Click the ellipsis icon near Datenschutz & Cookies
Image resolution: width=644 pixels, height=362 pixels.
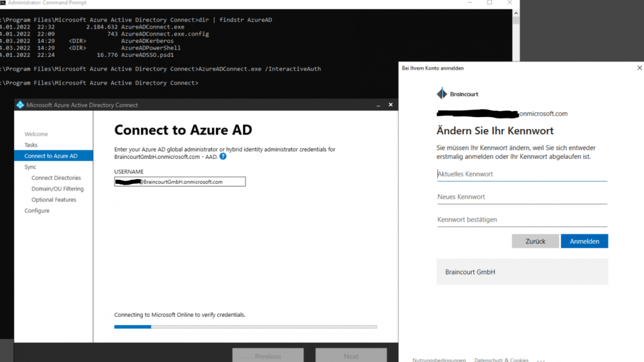[540, 360]
